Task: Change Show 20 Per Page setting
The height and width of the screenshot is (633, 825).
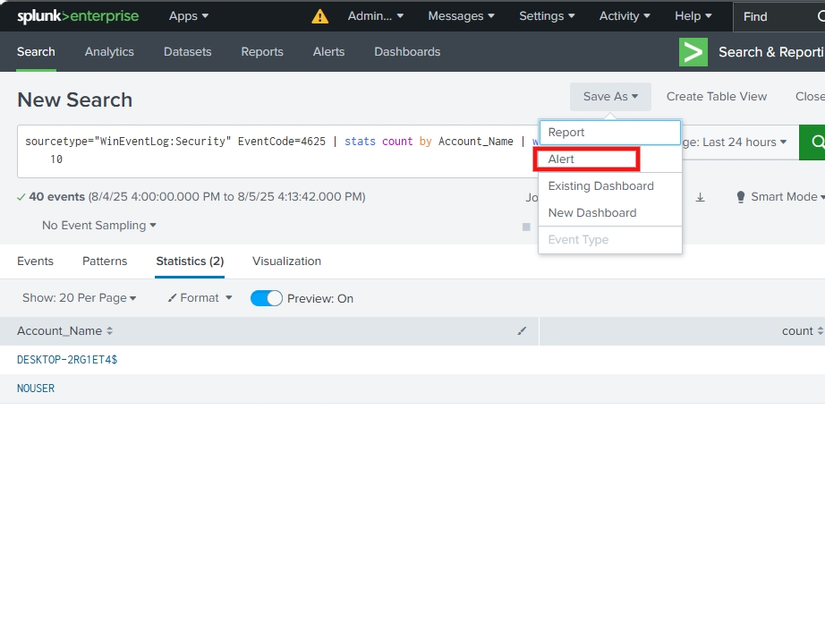Action: [79, 298]
